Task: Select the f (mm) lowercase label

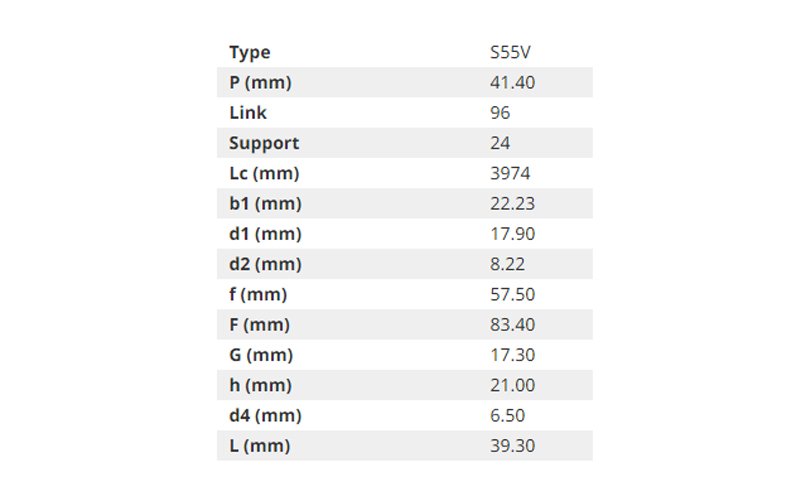Action: coord(258,294)
